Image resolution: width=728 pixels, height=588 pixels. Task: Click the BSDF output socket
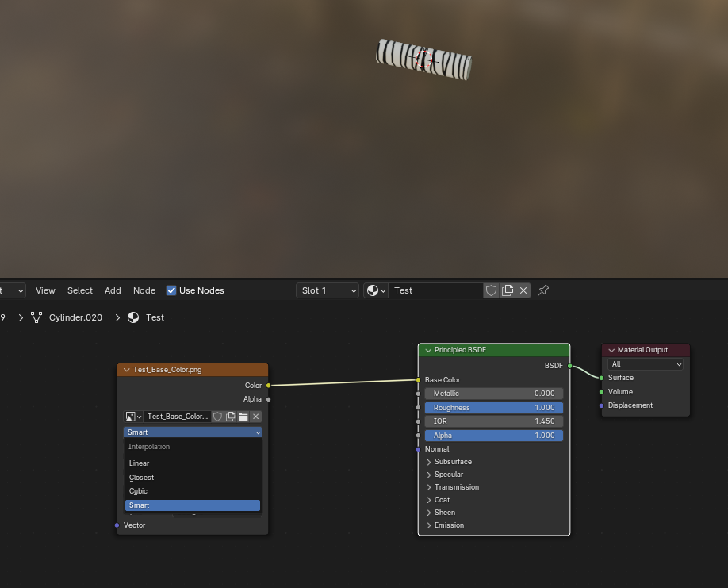click(x=569, y=366)
